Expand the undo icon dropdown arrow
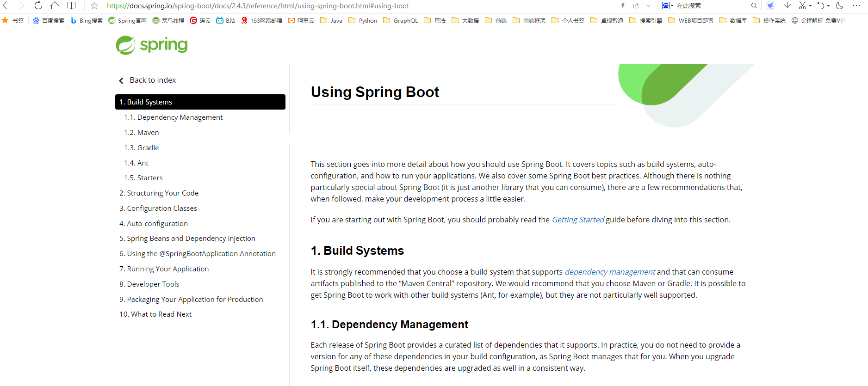This screenshot has width=868, height=386. coord(828,6)
